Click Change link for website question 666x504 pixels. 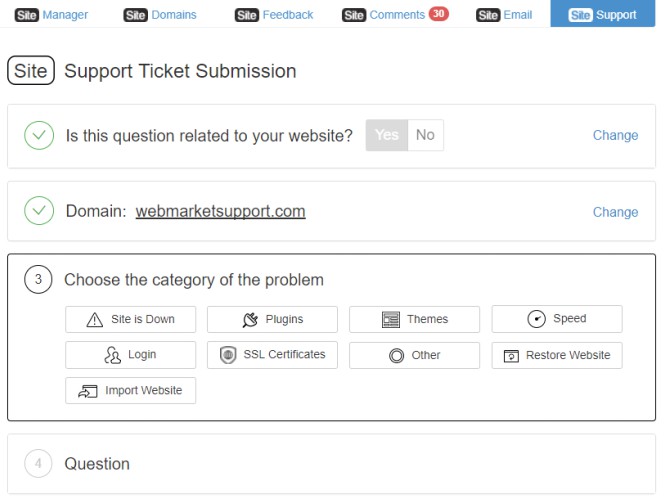click(x=615, y=135)
